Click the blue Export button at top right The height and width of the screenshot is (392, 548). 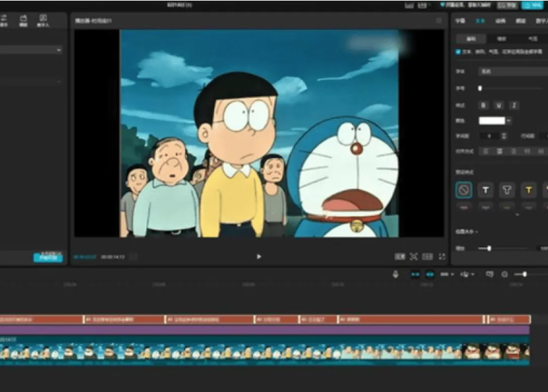(x=533, y=5)
